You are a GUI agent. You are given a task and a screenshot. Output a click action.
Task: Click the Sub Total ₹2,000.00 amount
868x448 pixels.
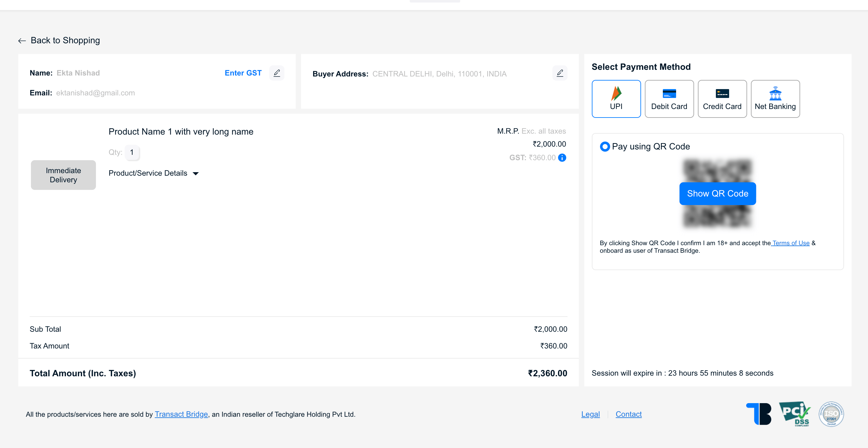(x=550, y=329)
